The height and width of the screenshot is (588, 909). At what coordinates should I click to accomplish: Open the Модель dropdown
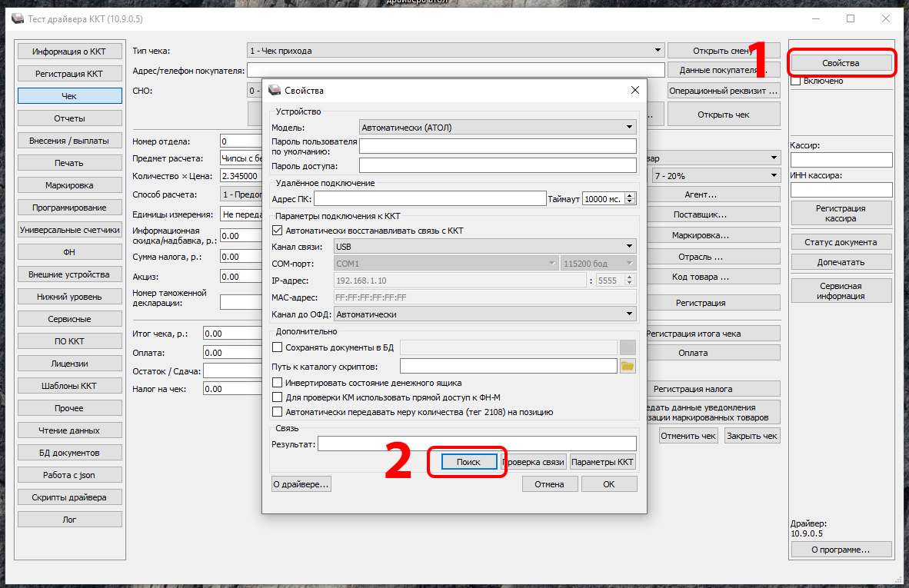click(629, 127)
